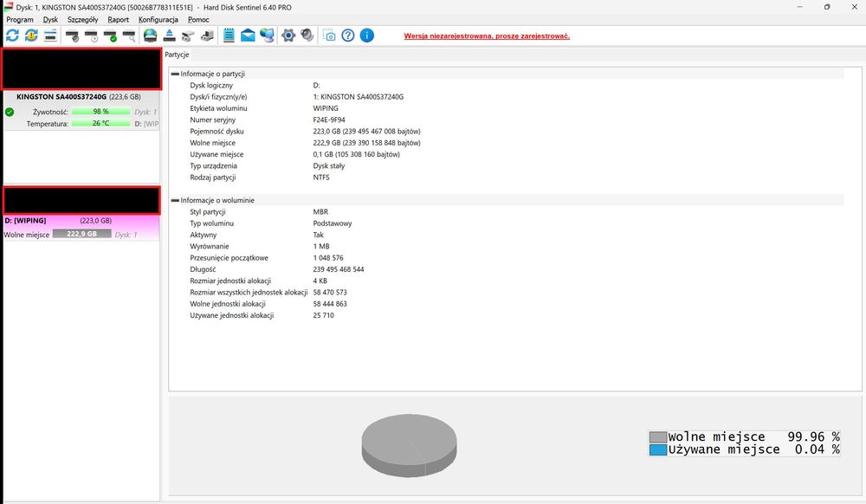Click the Używane jednostki alokacji value 25 710

click(324, 315)
